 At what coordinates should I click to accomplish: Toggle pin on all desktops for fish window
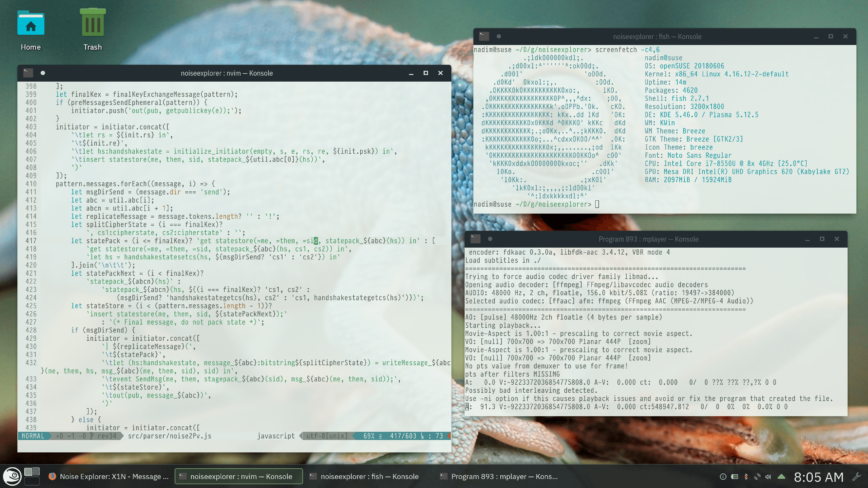pos(497,36)
